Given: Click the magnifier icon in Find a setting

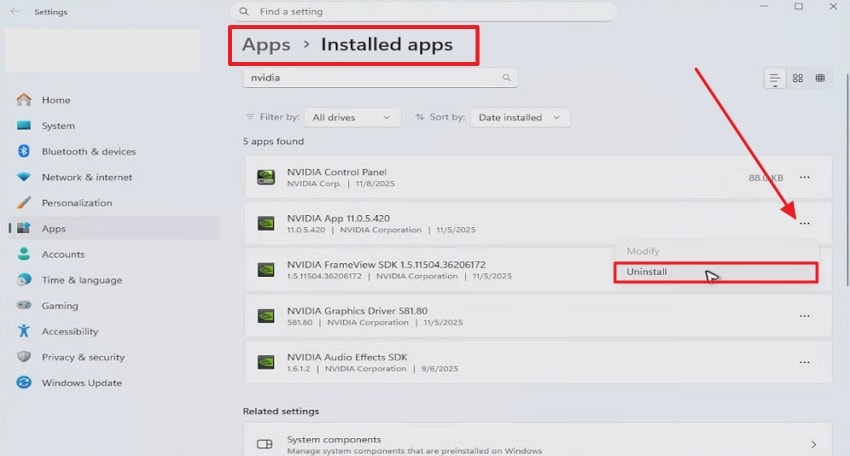Looking at the screenshot, I should (x=244, y=11).
